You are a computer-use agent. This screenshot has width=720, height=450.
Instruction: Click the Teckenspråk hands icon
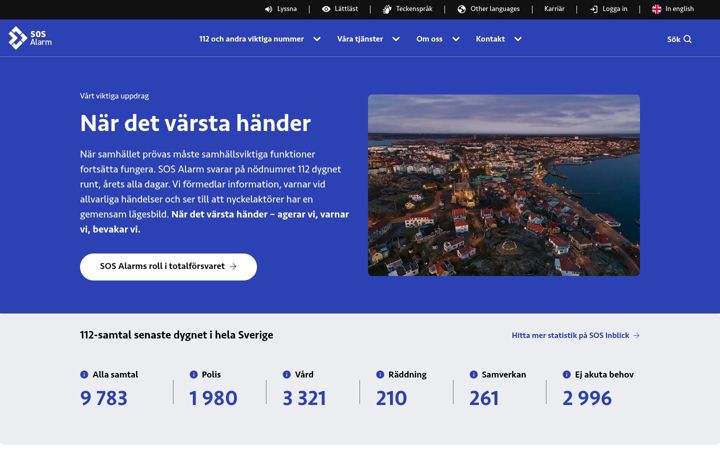click(x=387, y=9)
